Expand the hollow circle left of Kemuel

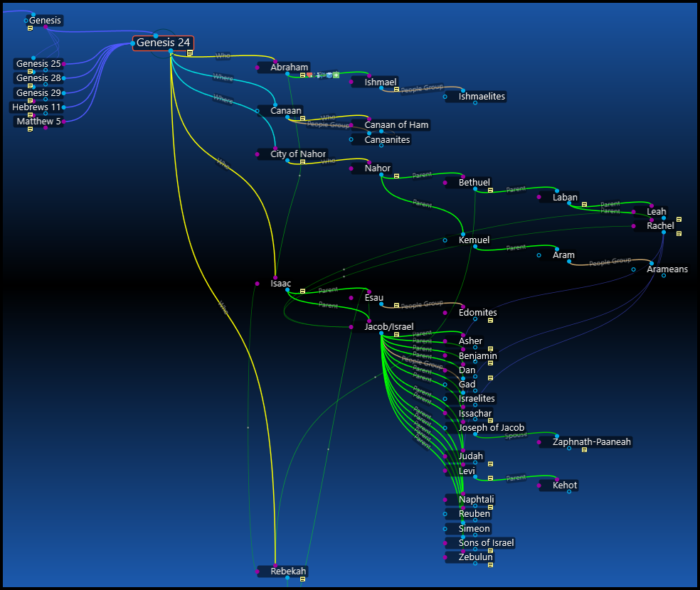[x=445, y=240]
